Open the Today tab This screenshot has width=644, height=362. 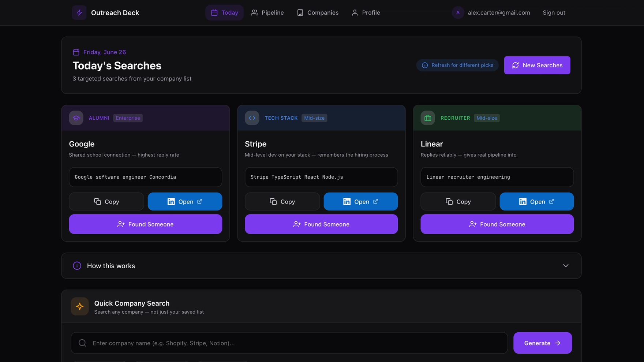point(224,12)
